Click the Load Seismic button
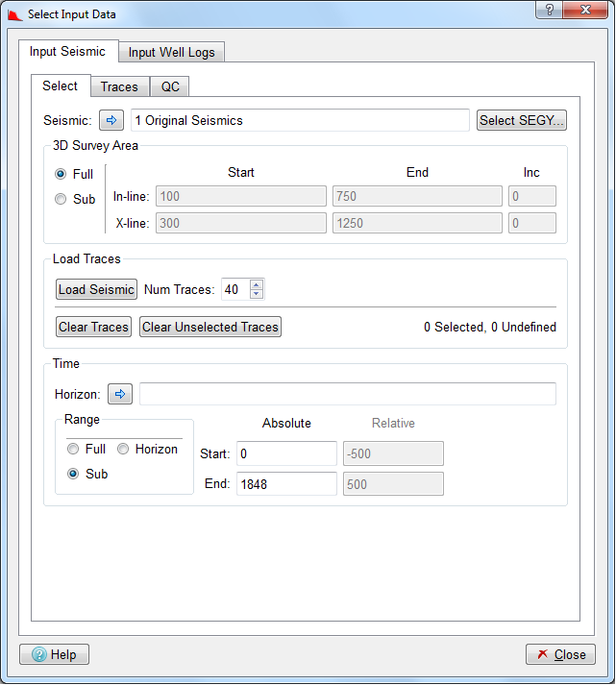Image resolution: width=616 pixels, height=685 pixels. 96,289
